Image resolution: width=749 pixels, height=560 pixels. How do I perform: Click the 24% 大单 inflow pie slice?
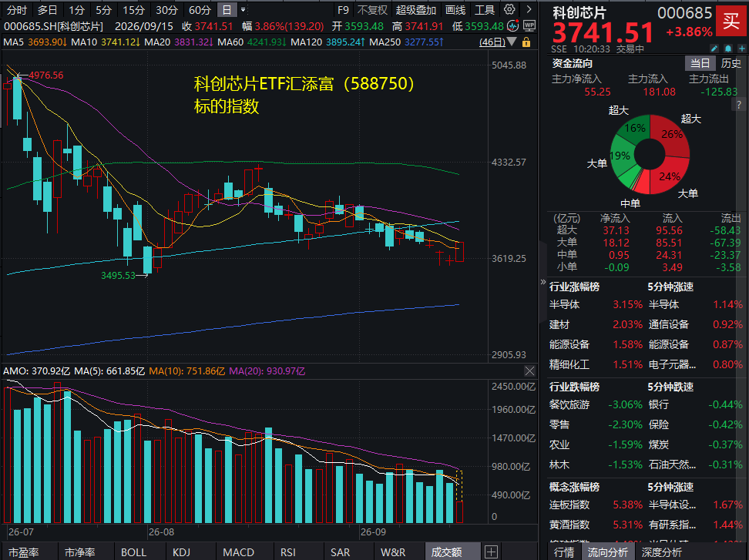tap(670, 176)
